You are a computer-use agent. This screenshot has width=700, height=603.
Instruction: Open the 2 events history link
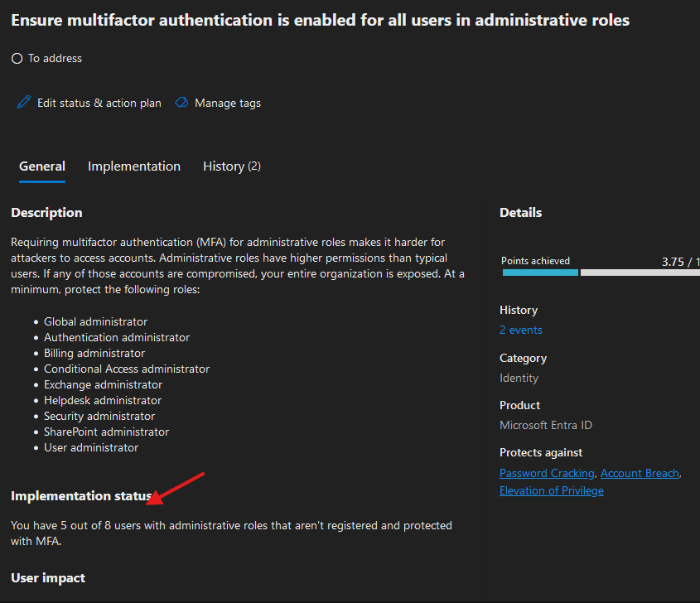tap(520, 330)
